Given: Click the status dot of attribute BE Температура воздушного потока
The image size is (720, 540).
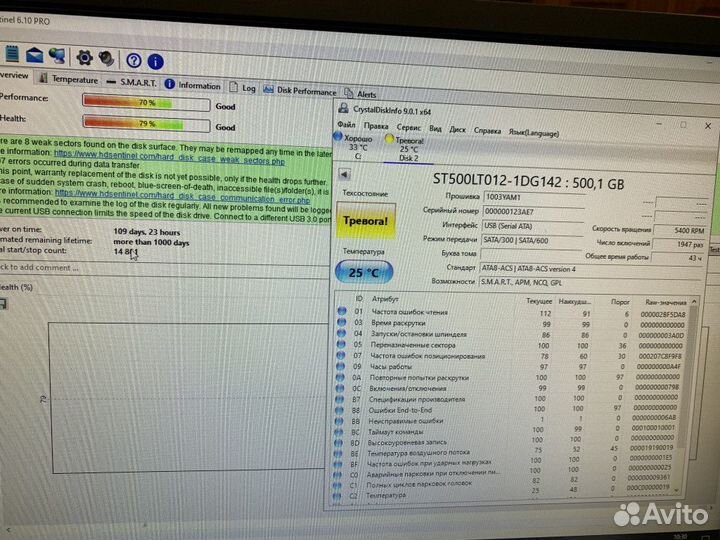Looking at the screenshot, I should coord(338,453).
